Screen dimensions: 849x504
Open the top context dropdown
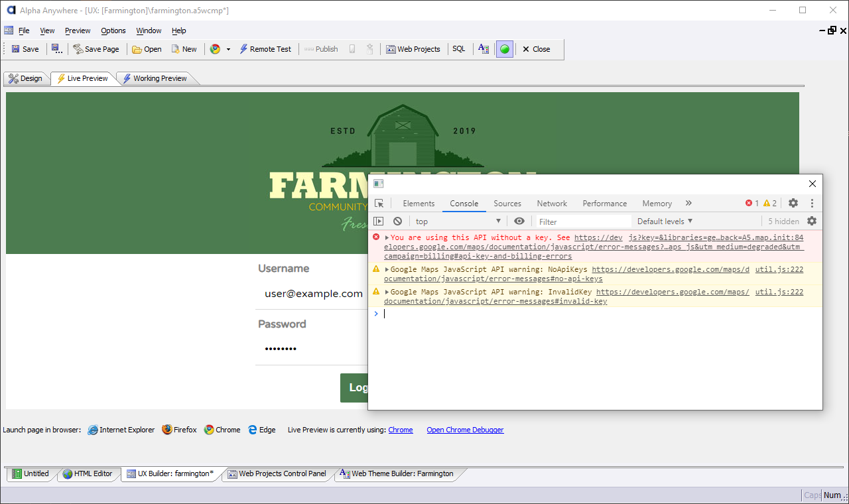coord(458,221)
